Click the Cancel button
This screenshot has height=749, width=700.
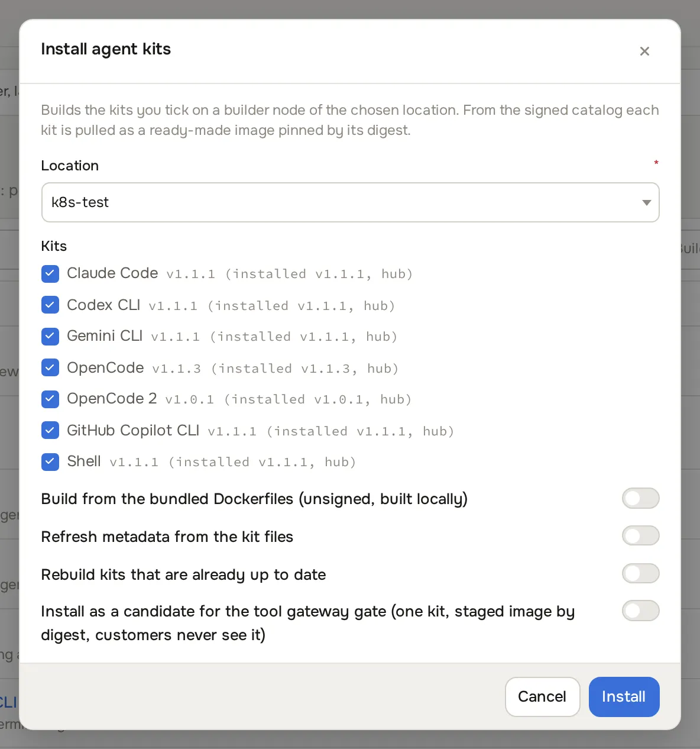(542, 697)
